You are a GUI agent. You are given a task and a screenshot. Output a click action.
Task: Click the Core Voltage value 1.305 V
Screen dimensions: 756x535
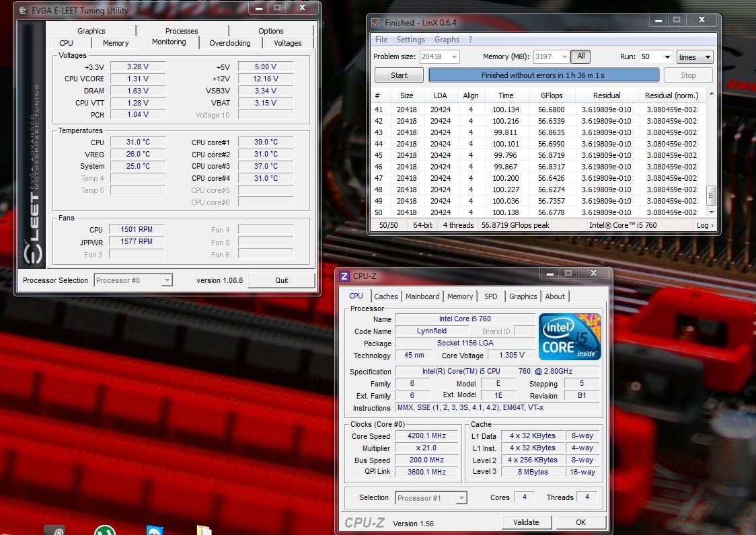[x=512, y=356]
